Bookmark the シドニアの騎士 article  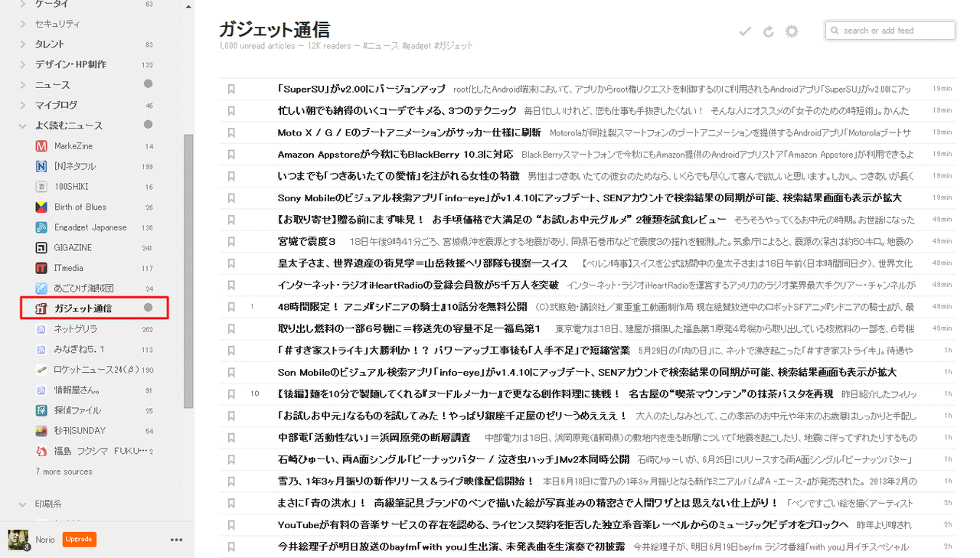231,307
